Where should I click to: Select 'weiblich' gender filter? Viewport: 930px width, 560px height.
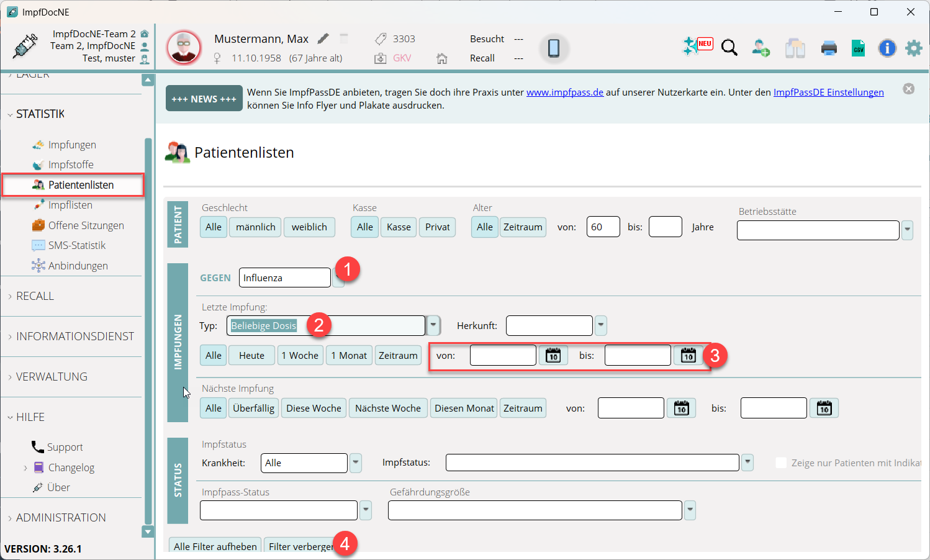point(309,227)
